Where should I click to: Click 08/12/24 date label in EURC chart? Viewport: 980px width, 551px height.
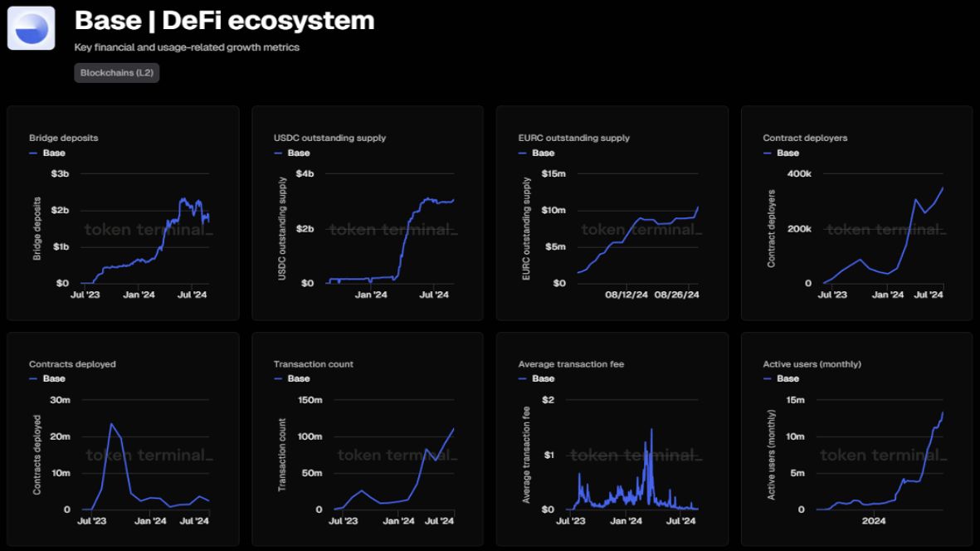tap(627, 295)
